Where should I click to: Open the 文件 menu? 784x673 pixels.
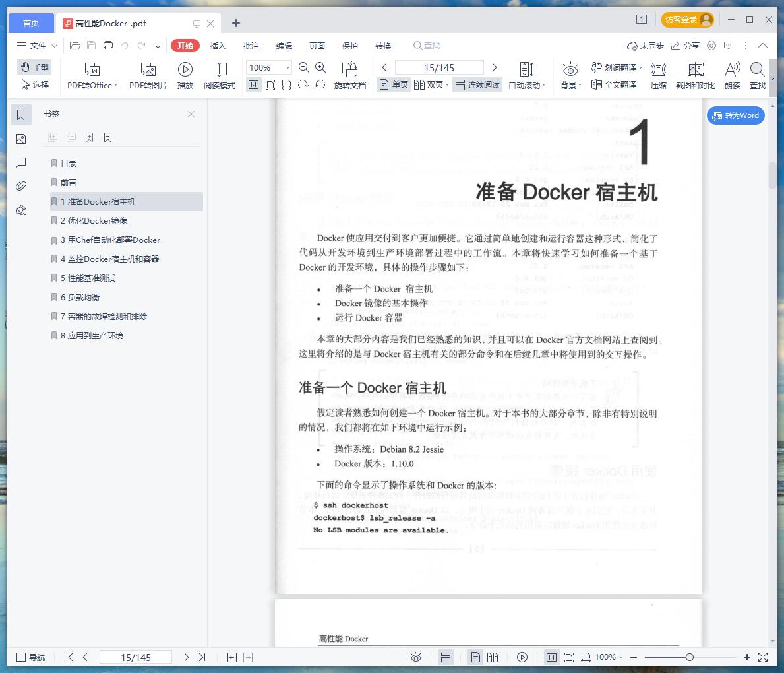(37, 46)
